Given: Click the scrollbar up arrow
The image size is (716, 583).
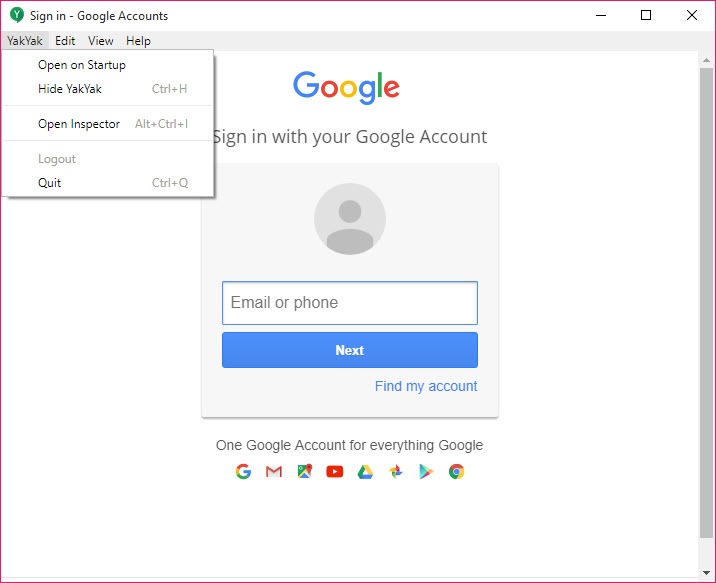Looking at the screenshot, I should [x=706, y=60].
